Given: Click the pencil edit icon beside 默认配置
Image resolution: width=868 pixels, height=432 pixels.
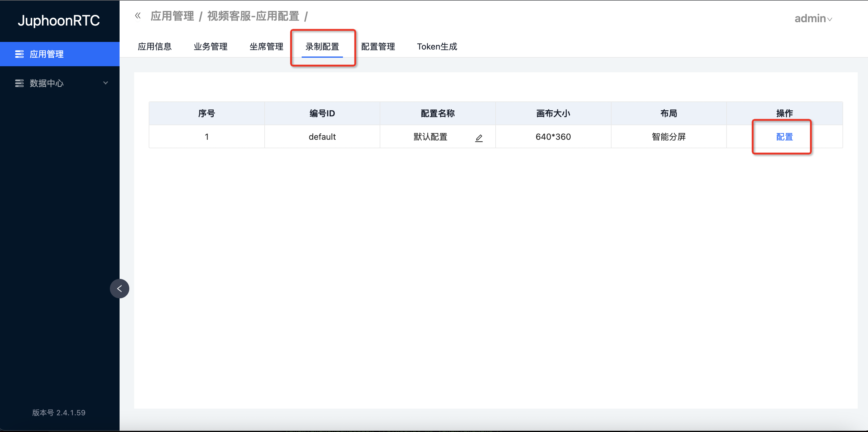Looking at the screenshot, I should point(479,138).
